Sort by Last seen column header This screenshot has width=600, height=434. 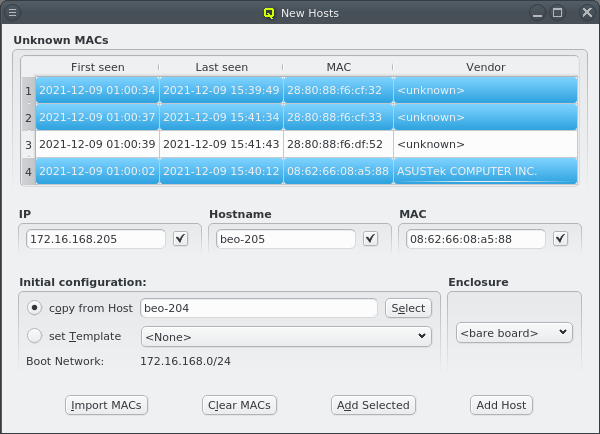[x=222, y=67]
